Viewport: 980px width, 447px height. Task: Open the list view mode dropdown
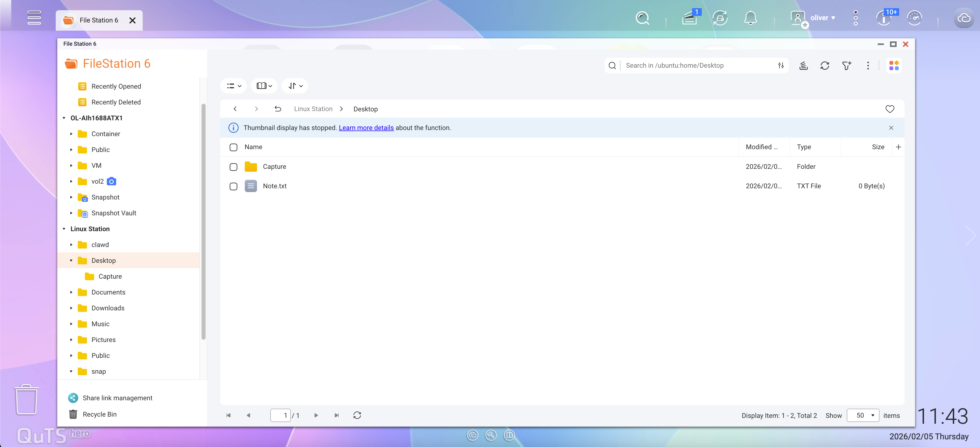(x=233, y=86)
